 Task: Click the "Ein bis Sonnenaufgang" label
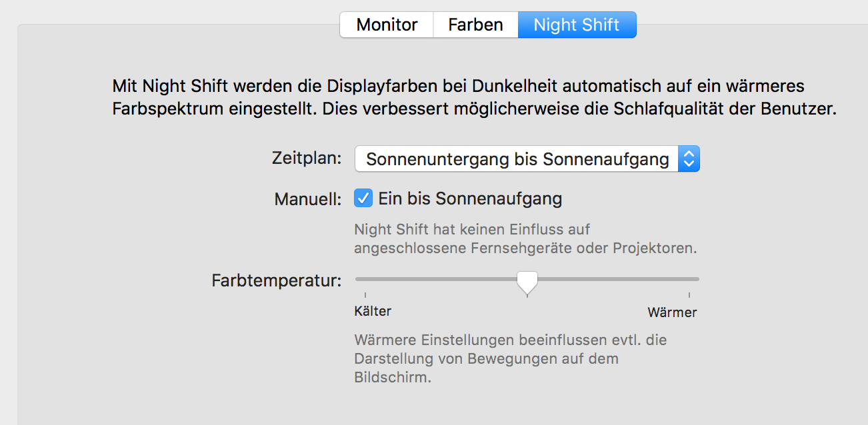click(470, 199)
